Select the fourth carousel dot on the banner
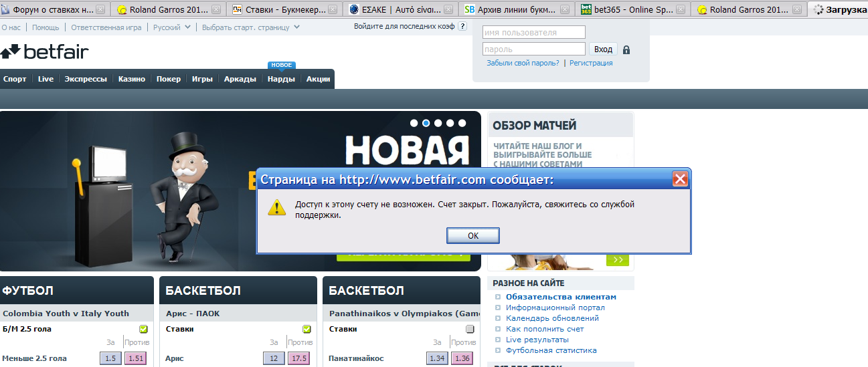 (x=449, y=123)
